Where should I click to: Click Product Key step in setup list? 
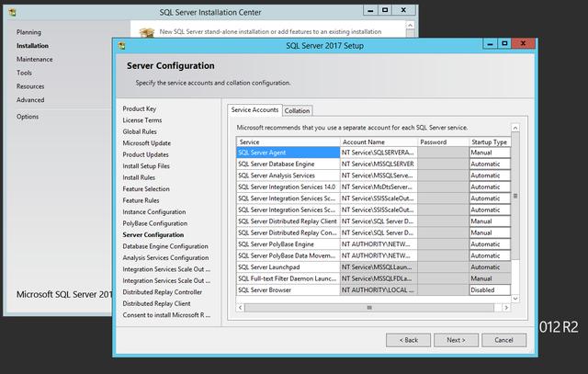tap(139, 108)
